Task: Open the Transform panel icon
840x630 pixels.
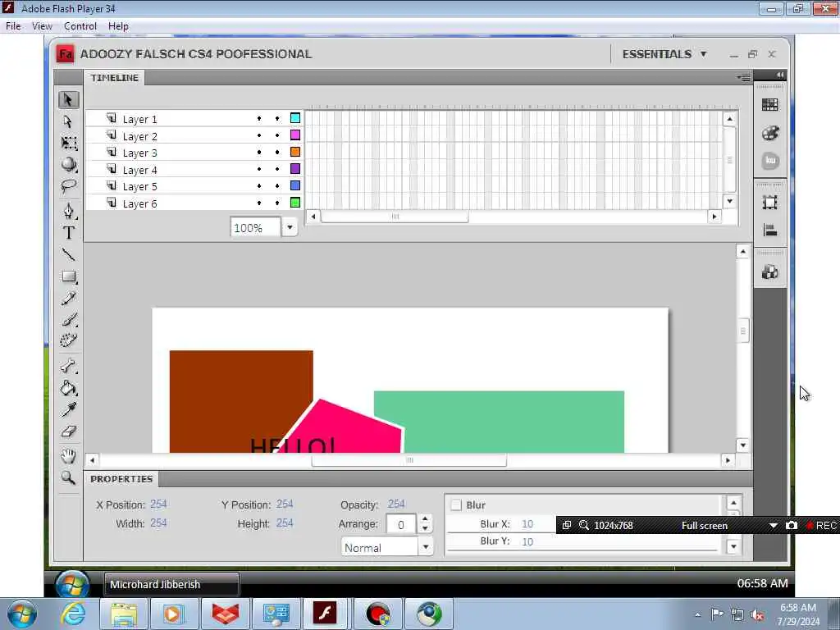Action: pyautogui.click(x=769, y=203)
